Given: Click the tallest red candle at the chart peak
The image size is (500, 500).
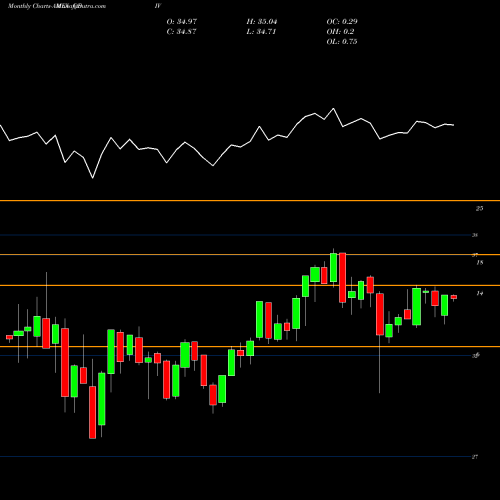Looking at the screenshot, I should (343, 278).
